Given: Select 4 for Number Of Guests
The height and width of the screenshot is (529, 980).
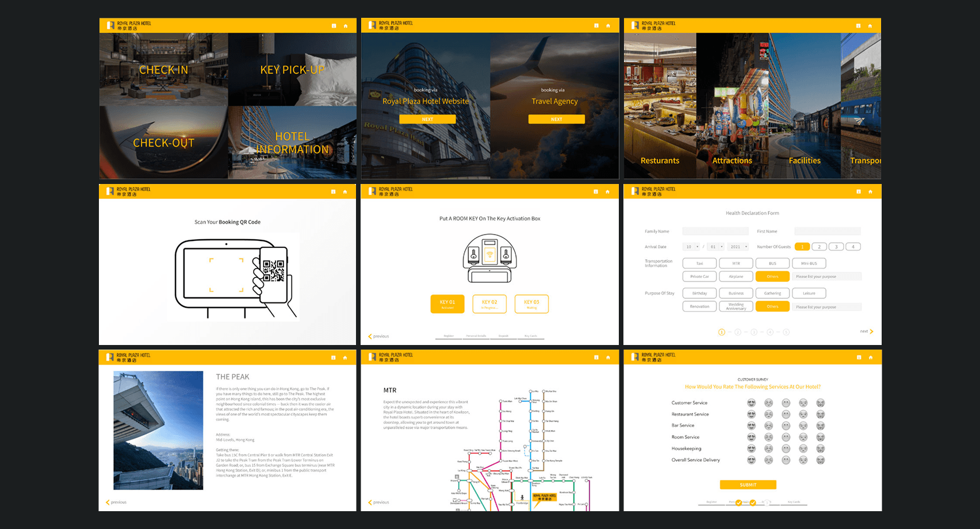Looking at the screenshot, I should point(853,247).
